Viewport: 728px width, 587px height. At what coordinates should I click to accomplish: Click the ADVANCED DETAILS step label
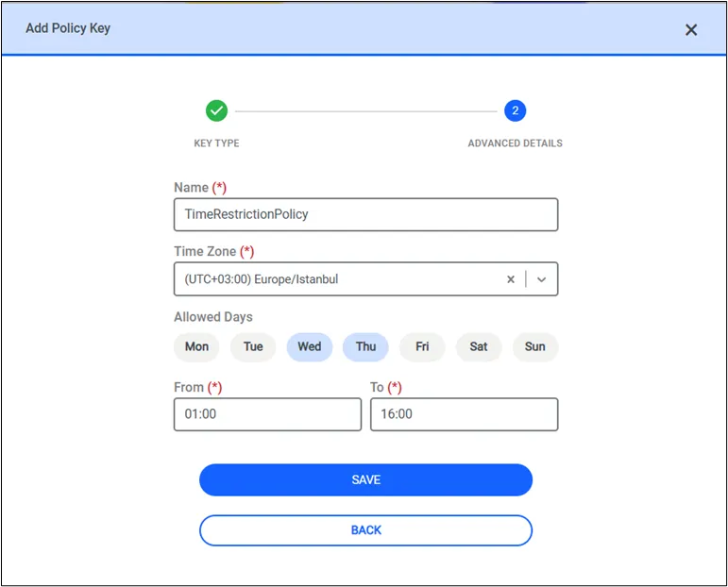click(x=515, y=143)
